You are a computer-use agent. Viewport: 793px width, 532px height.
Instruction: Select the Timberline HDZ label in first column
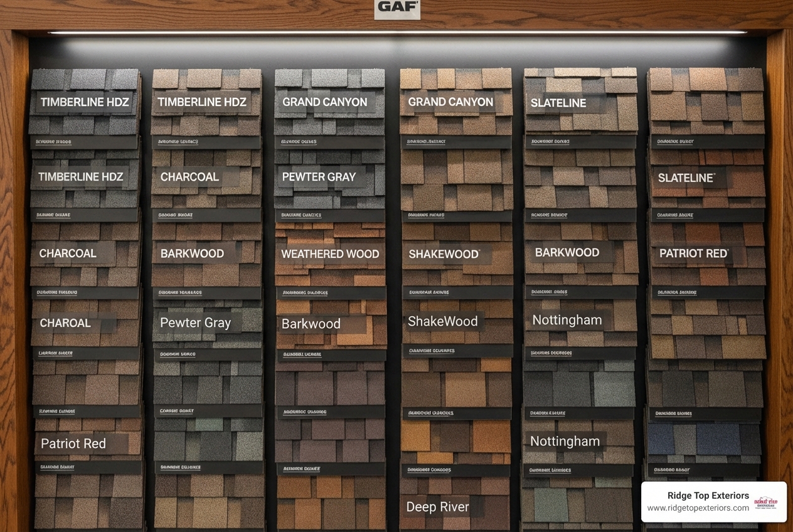[x=85, y=102]
